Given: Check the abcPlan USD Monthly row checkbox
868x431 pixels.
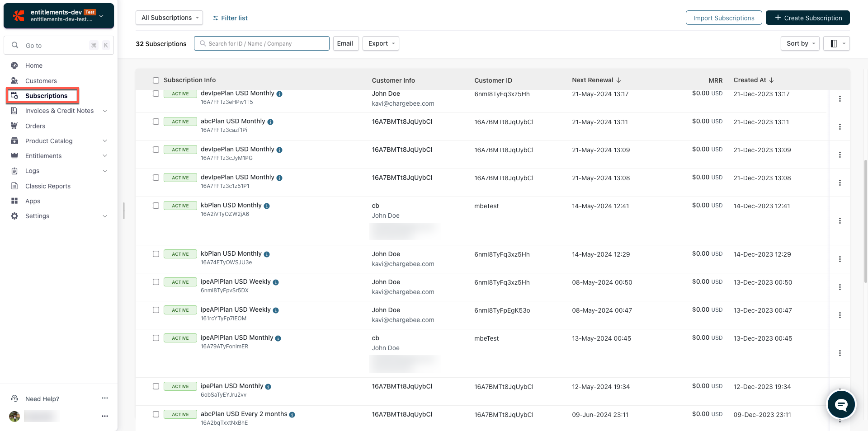Looking at the screenshot, I should (x=156, y=122).
